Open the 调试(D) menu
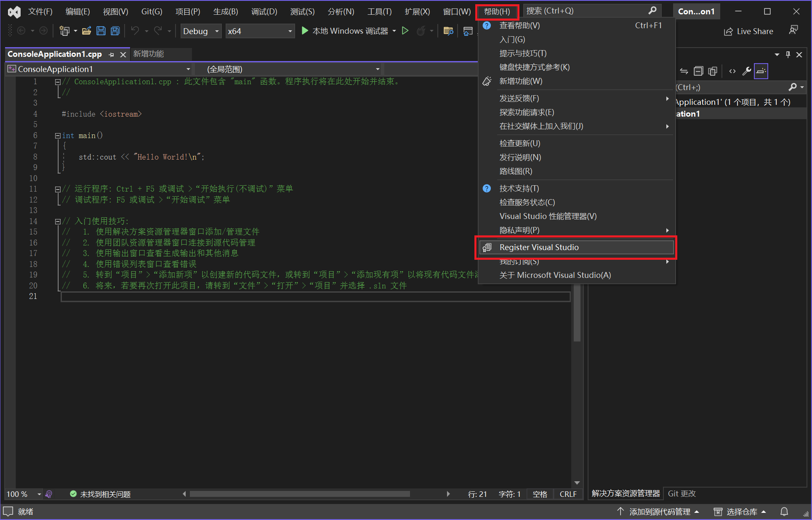The width and height of the screenshot is (812, 520). coord(264,12)
